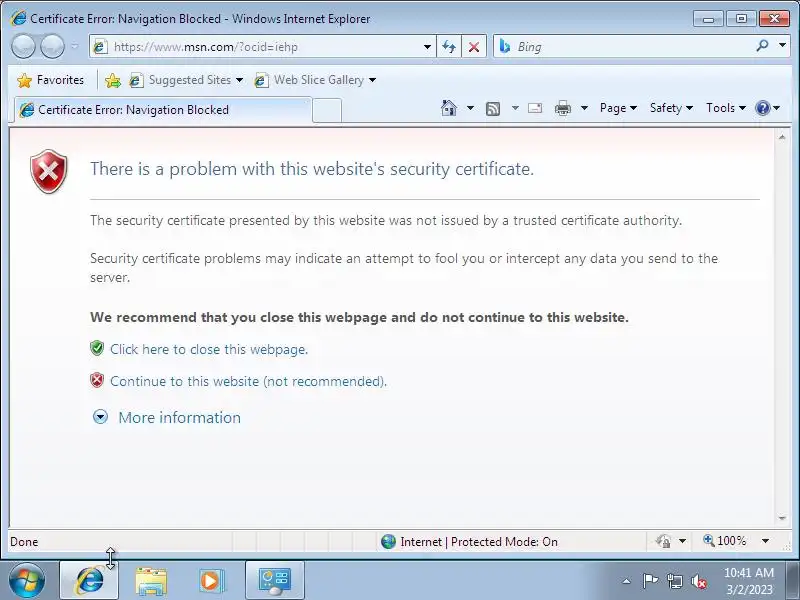Click the red shield error icon
Viewport: 800px width, 600px height.
point(48,171)
